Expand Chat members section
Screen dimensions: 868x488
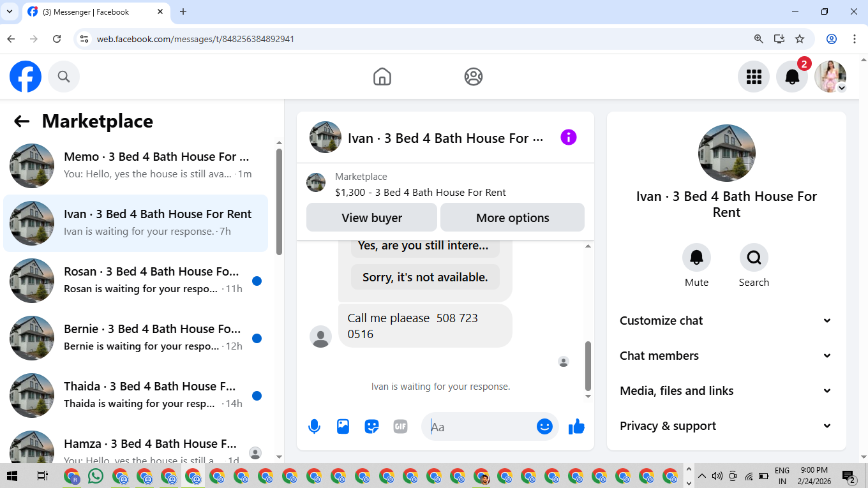click(726, 356)
